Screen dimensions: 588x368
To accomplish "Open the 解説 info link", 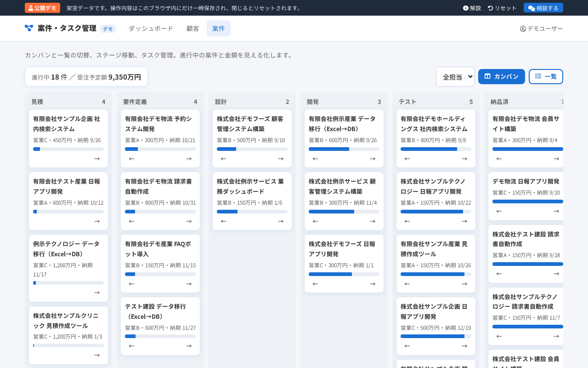I will click(472, 8).
